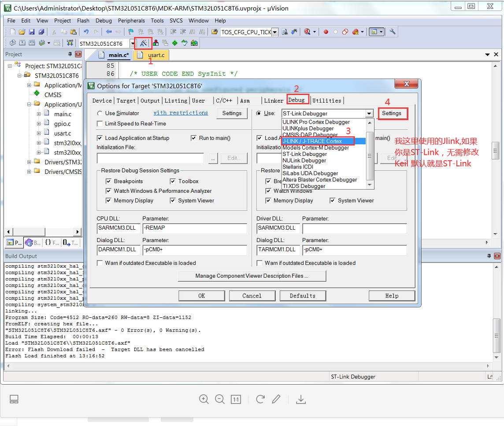Open the debugger selection combo box arrow
Image resolution: width=504 pixels, height=426 pixels.
pos(369,114)
